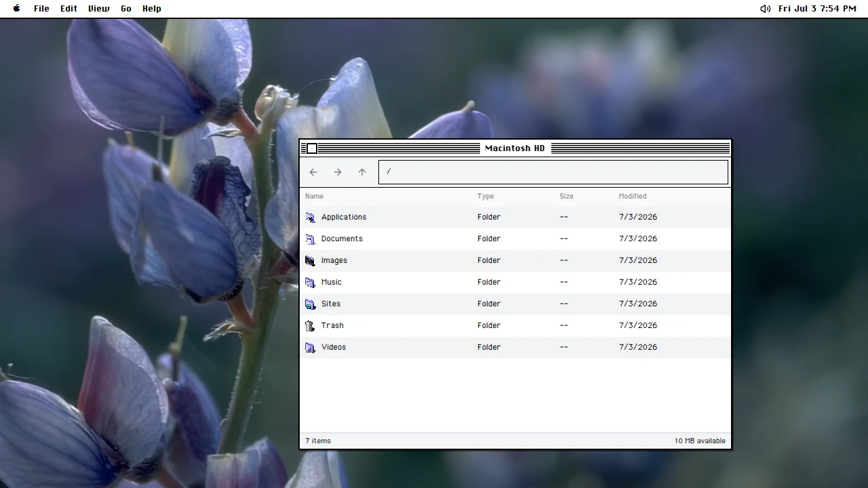Image resolution: width=868 pixels, height=488 pixels.
Task: Click the Sites folder icon
Action: tap(311, 304)
